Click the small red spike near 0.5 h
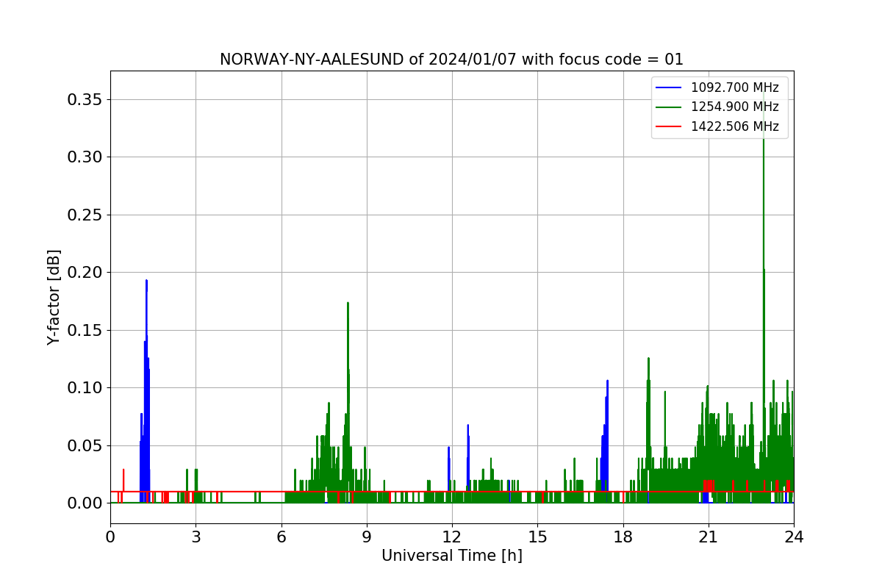Viewport: 882px width, 588px height. pyautogui.click(x=123, y=481)
